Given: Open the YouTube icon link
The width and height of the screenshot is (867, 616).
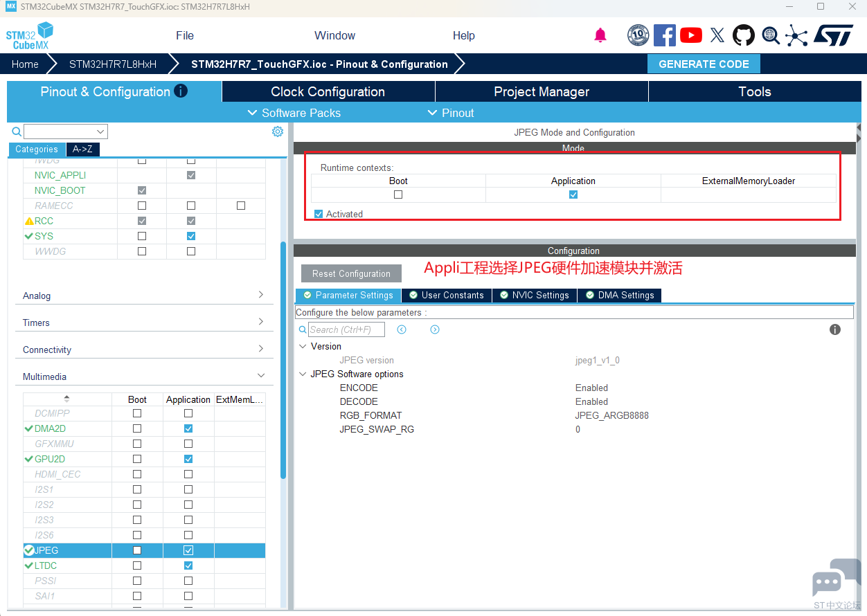Looking at the screenshot, I should point(691,35).
